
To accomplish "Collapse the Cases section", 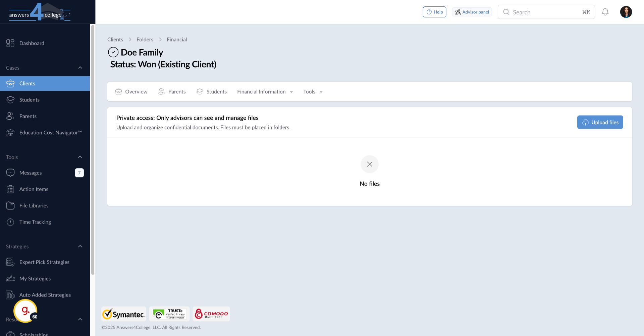I will coord(80,67).
